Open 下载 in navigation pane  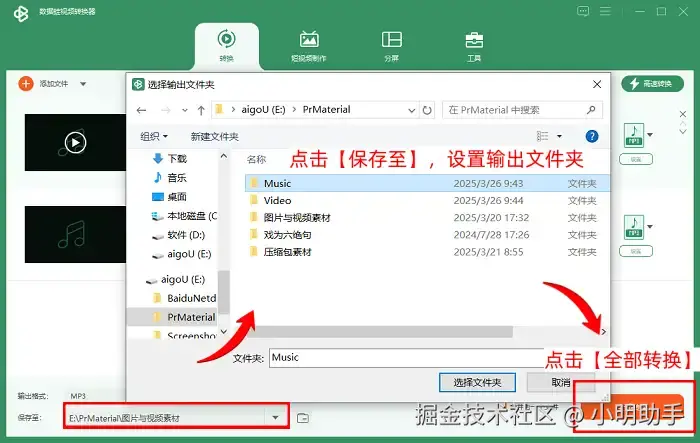177,159
